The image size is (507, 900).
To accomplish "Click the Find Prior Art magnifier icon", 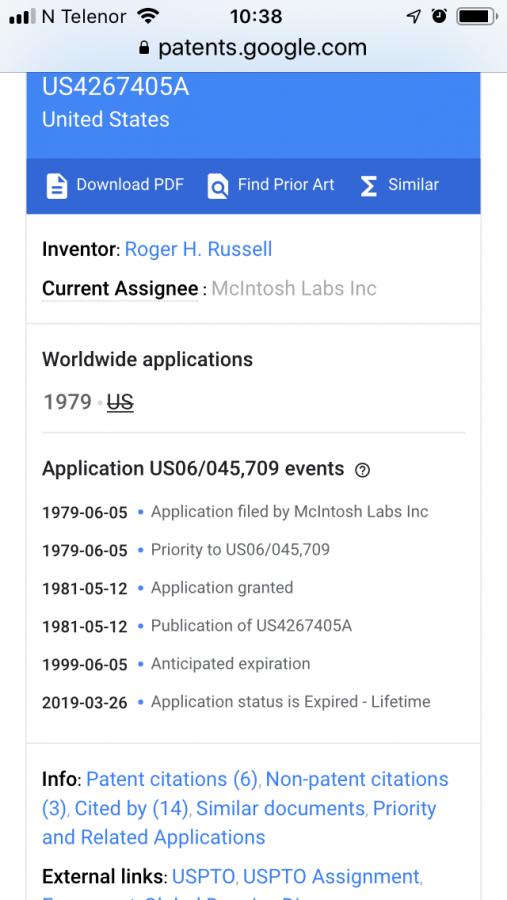I will [218, 186].
